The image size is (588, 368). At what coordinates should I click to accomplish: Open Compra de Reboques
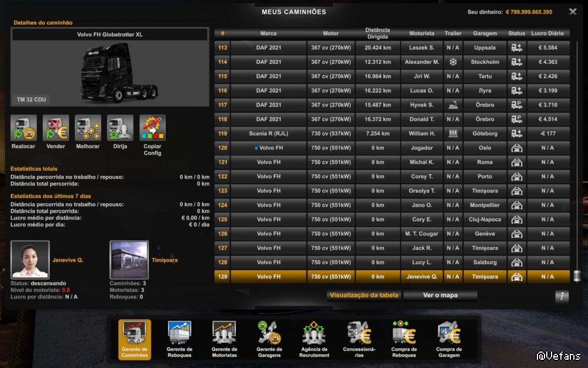pyautogui.click(x=404, y=340)
